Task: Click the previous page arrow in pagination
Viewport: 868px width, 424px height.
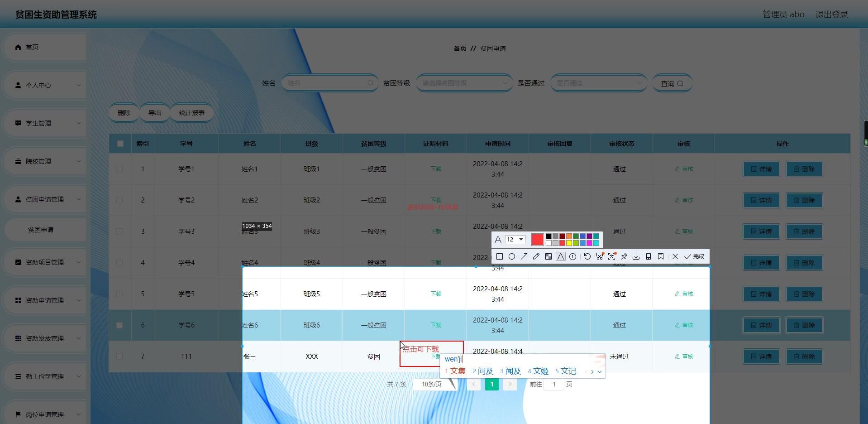Action: pos(473,384)
